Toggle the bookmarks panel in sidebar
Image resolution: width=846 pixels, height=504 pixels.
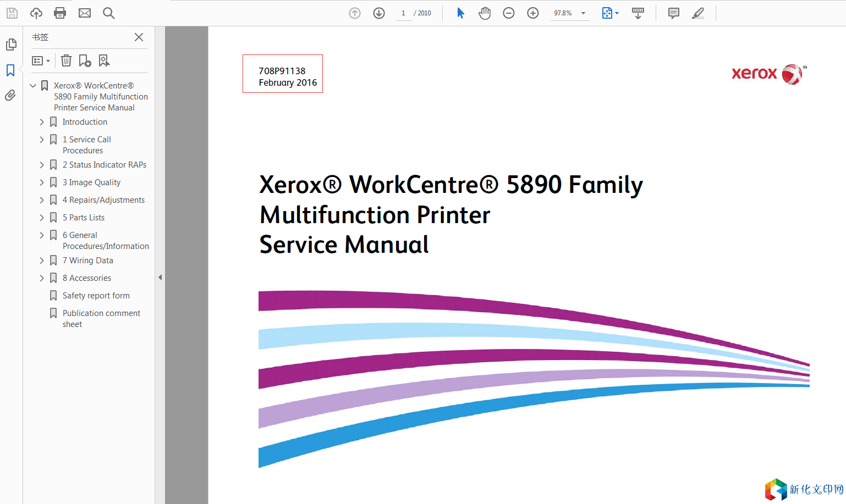point(10,70)
